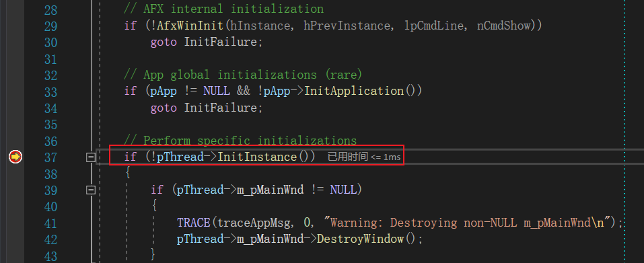Viewport: 644px width, 263px height.
Task: Collapse the code block at line 37
Action: pyautogui.click(x=91, y=157)
